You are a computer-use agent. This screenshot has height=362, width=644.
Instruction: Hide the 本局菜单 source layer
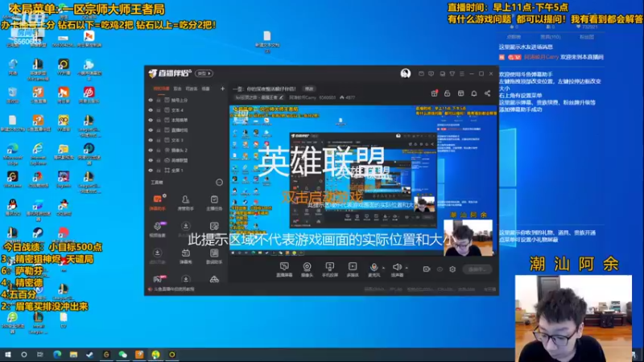tap(151, 120)
